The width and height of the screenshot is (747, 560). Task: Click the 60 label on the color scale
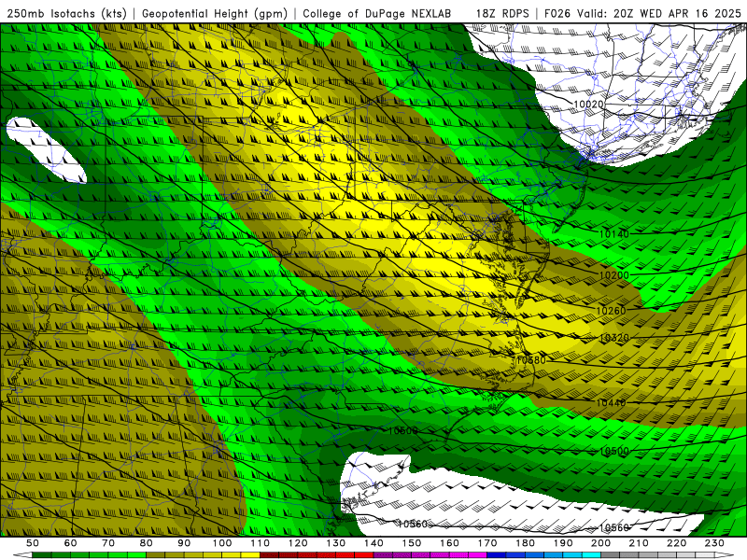pos(70,543)
